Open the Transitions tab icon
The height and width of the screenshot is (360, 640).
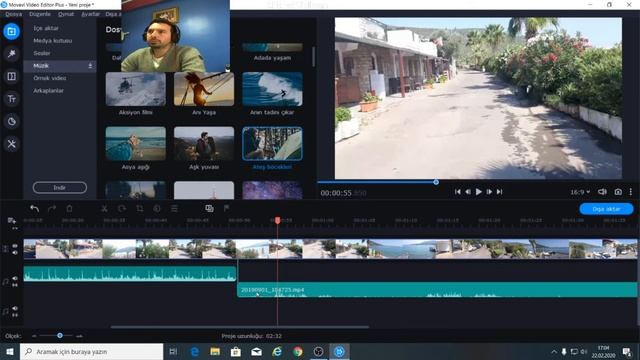(11, 76)
